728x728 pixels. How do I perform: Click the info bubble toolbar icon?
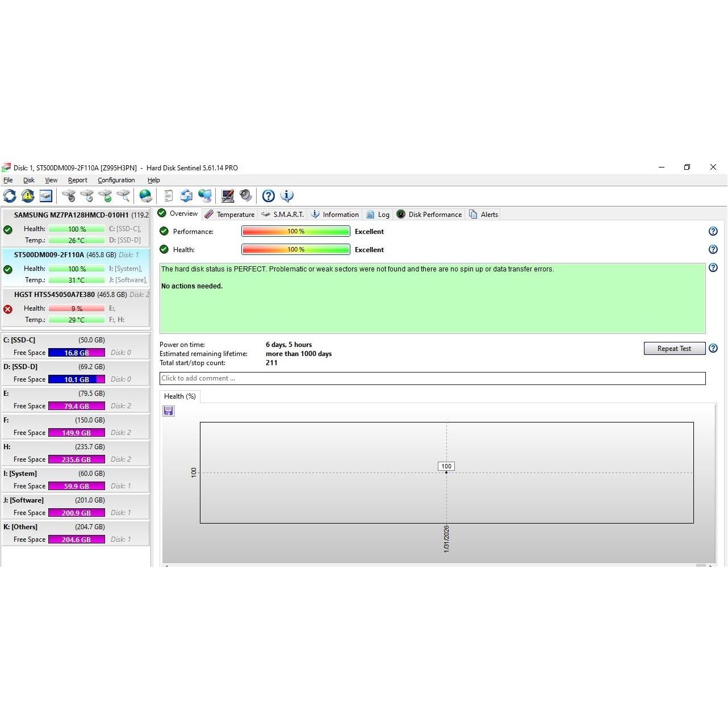[287, 196]
